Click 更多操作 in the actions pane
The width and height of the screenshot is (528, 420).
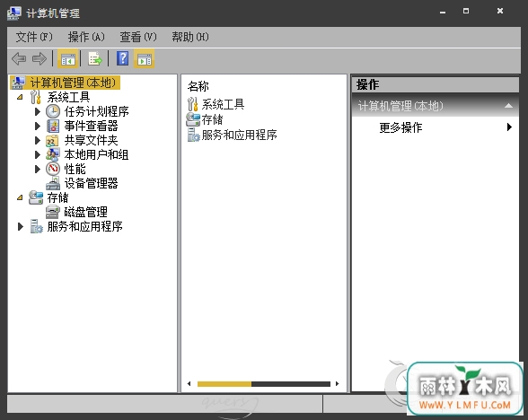click(400, 127)
